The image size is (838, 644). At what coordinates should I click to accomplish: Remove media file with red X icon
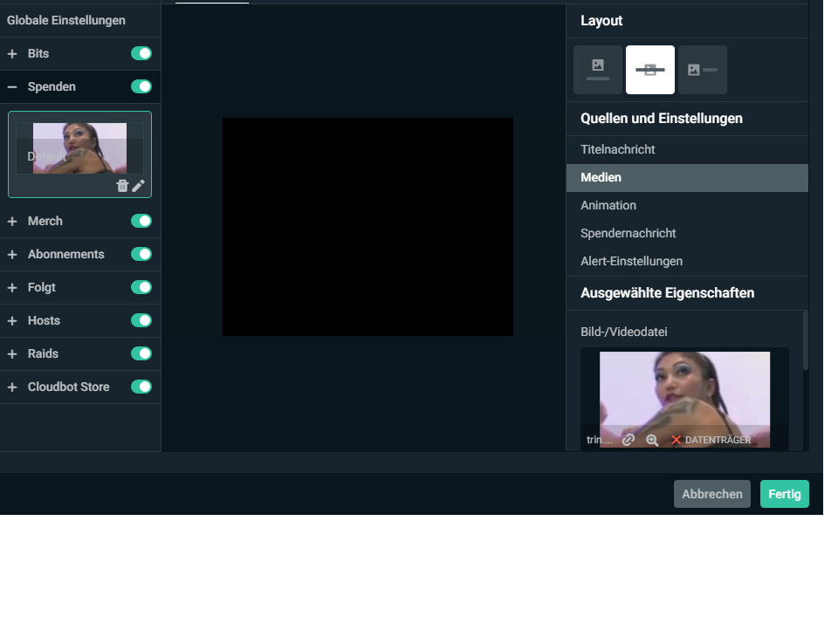(x=676, y=440)
